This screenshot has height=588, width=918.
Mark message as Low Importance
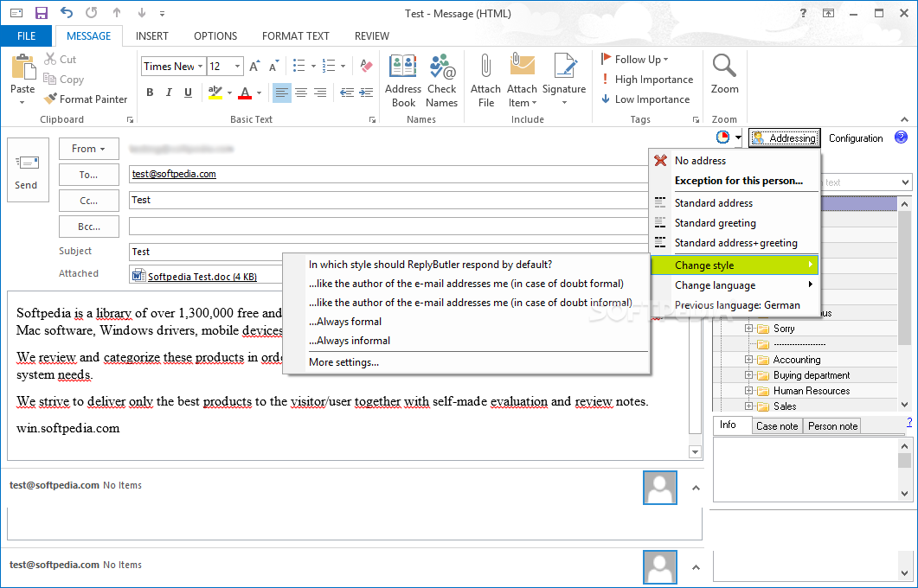(x=645, y=99)
